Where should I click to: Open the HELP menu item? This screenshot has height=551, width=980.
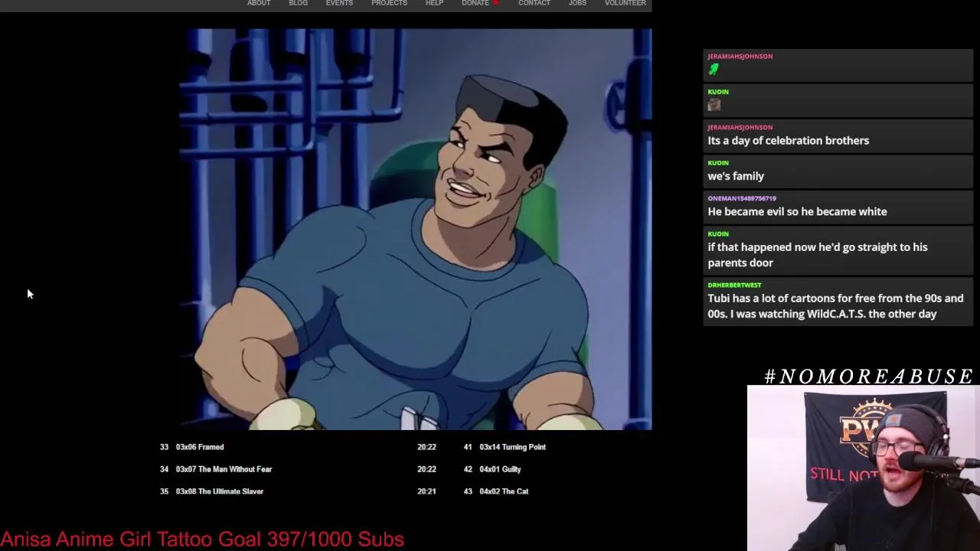pyautogui.click(x=434, y=3)
